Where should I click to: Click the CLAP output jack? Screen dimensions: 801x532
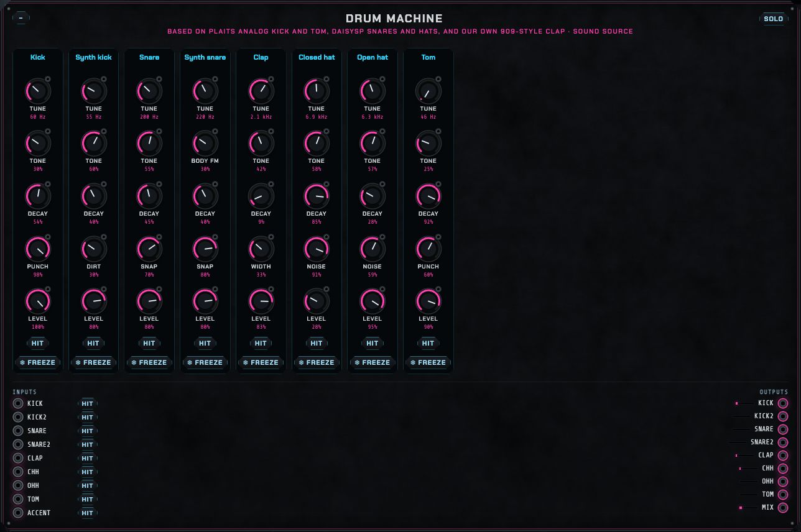coord(783,456)
